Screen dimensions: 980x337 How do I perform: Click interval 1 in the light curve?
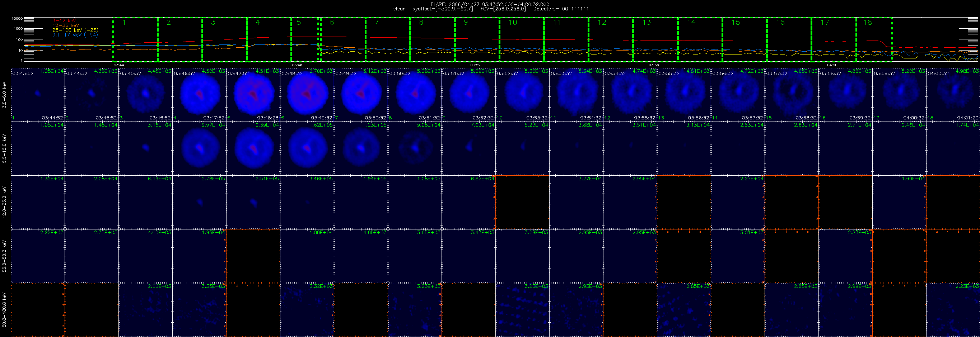tap(135, 39)
